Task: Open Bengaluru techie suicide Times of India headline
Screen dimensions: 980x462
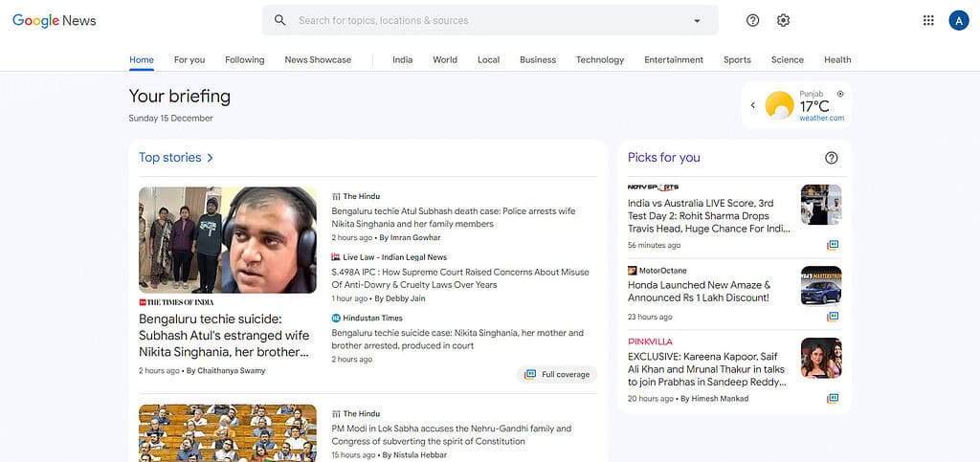Action: (224, 336)
